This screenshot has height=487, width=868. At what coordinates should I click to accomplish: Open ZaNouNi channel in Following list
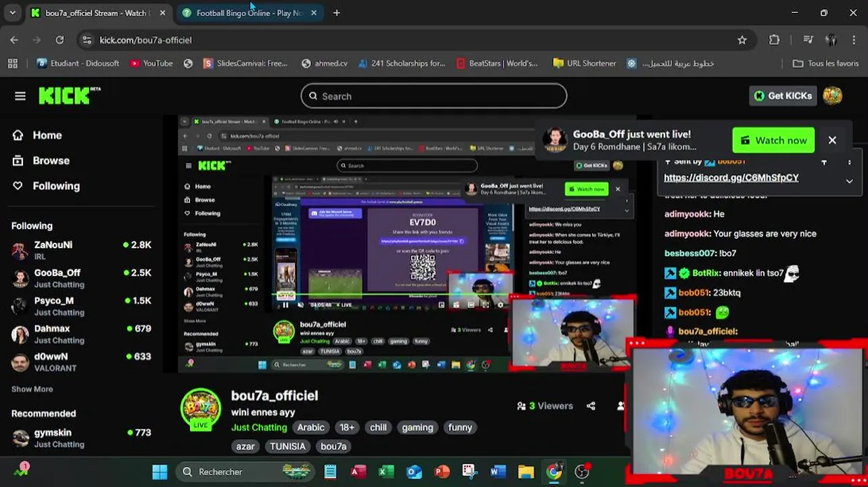81,250
